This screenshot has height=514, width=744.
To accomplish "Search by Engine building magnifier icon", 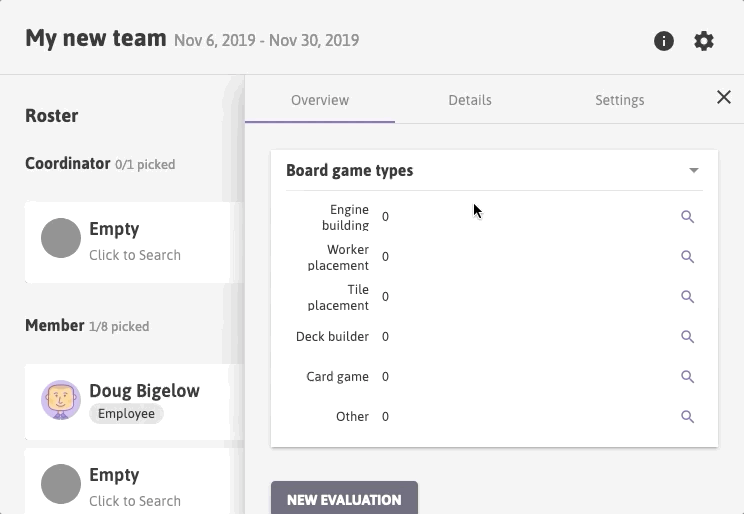I will pyautogui.click(x=688, y=217).
